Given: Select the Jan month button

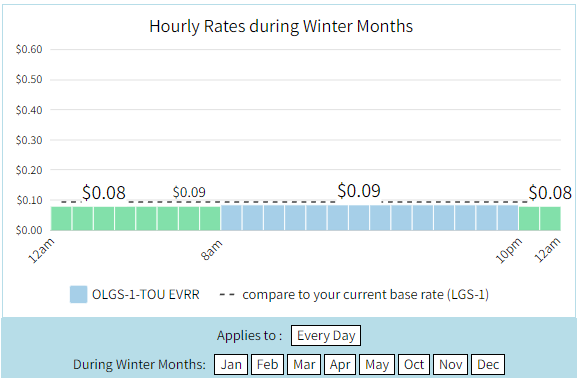Looking at the screenshot, I should tap(231, 364).
